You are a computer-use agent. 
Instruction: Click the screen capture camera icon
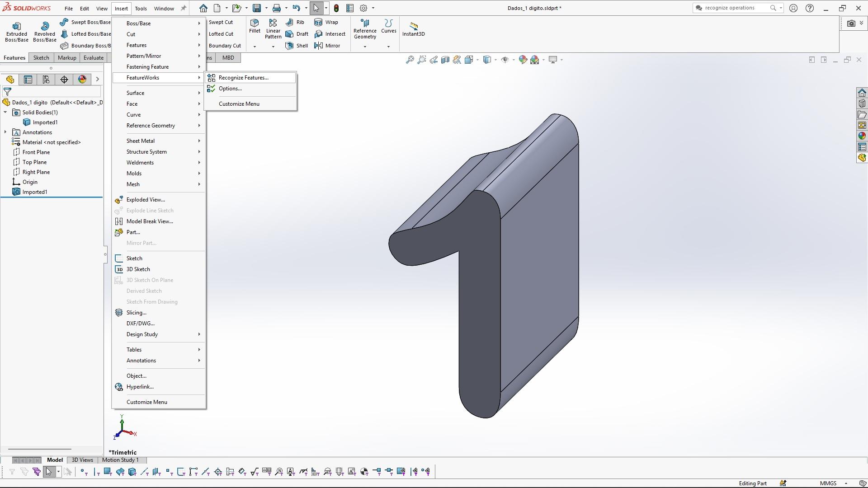point(851,23)
